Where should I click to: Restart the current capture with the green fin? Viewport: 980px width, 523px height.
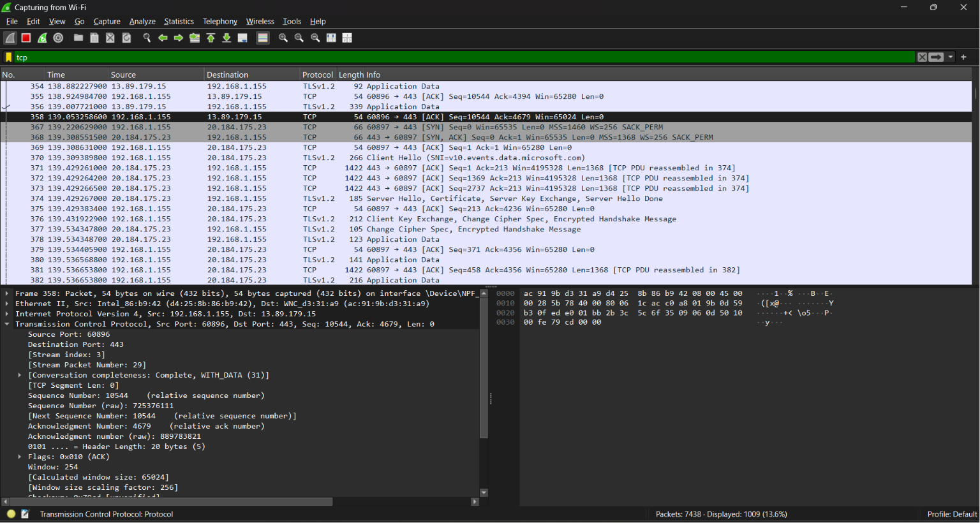click(x=42, y=38)
